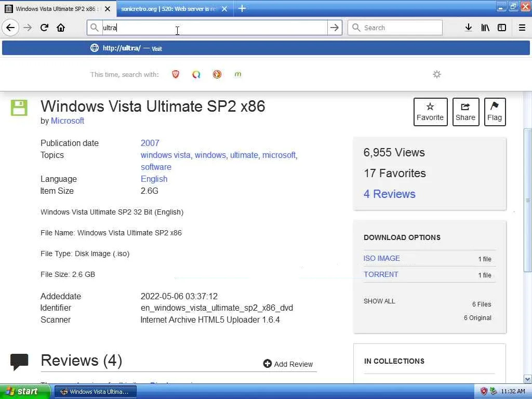
Task: Open the 2007 publication date link
Action: 150,143
